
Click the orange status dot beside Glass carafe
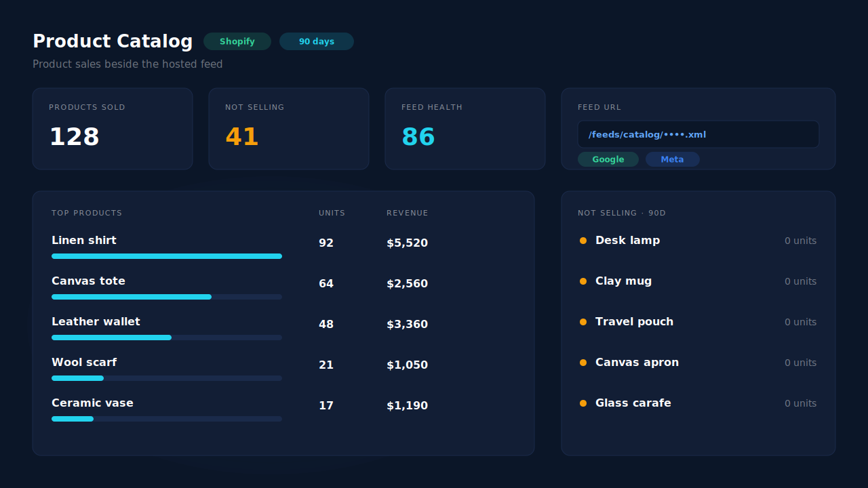[583, 403]
